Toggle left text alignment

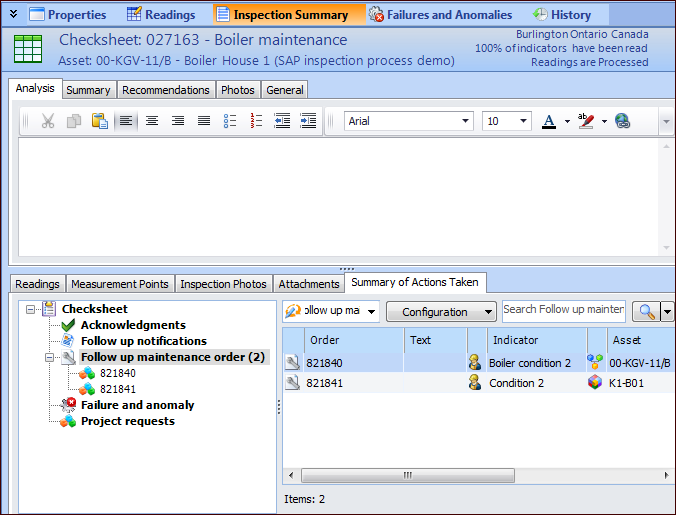tap(126, 121)
